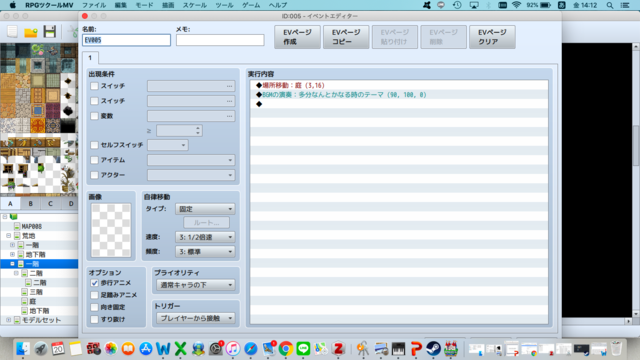640x360 pixels.
Task: Open Microsoft Excel from the dock
Action: 180,349
